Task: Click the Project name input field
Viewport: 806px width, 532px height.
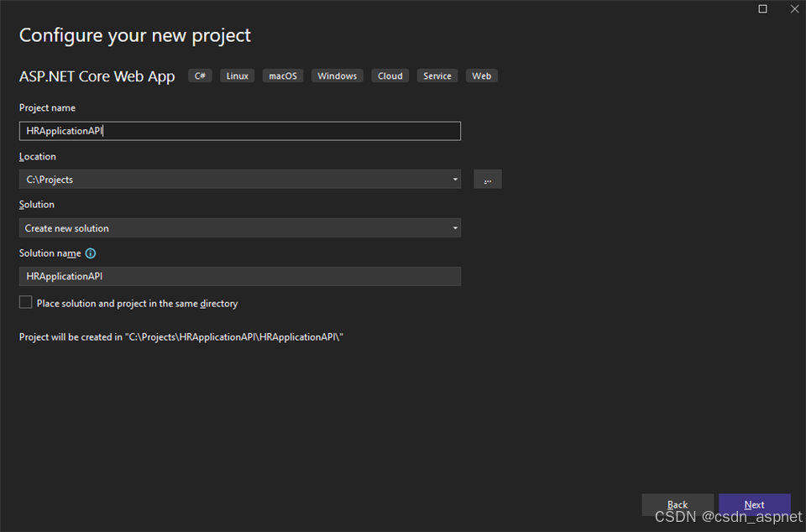Action: click(x=240, y=131)
